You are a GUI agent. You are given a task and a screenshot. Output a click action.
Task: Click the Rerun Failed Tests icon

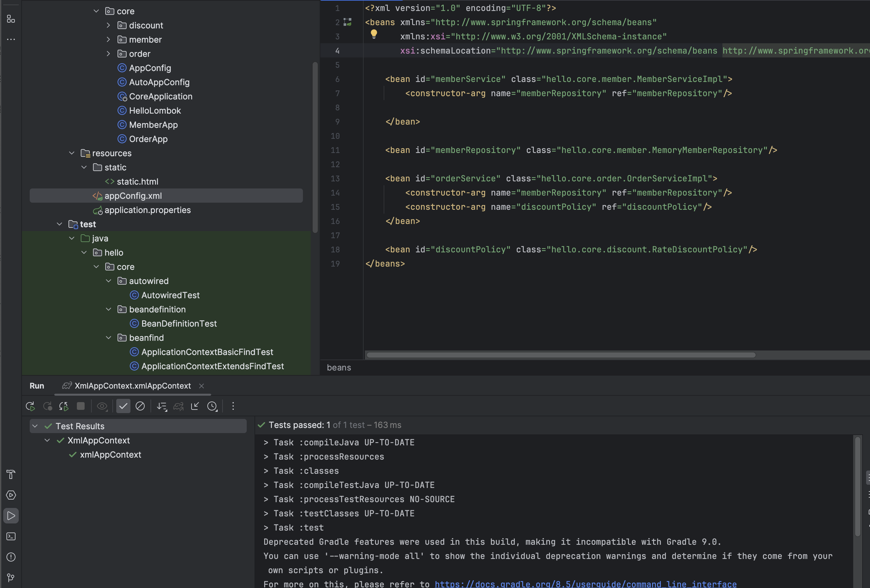47,406
